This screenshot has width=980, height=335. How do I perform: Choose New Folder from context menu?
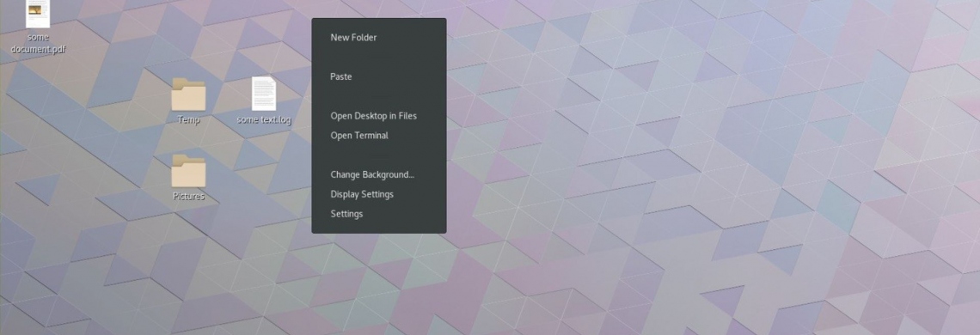click(x=379, y=38)
